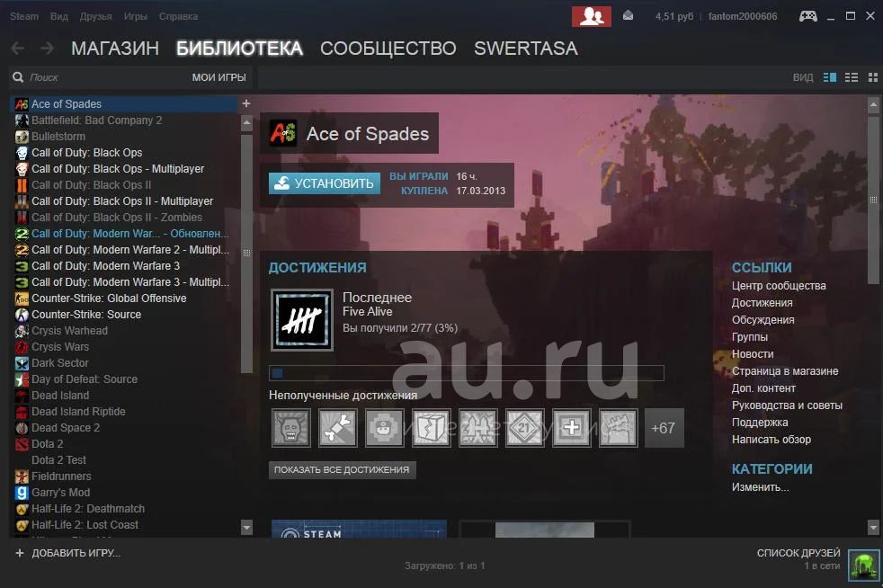Click game list scroll down arrow
This screenshot has width=883, height=588.
click(x=246, y=527)
